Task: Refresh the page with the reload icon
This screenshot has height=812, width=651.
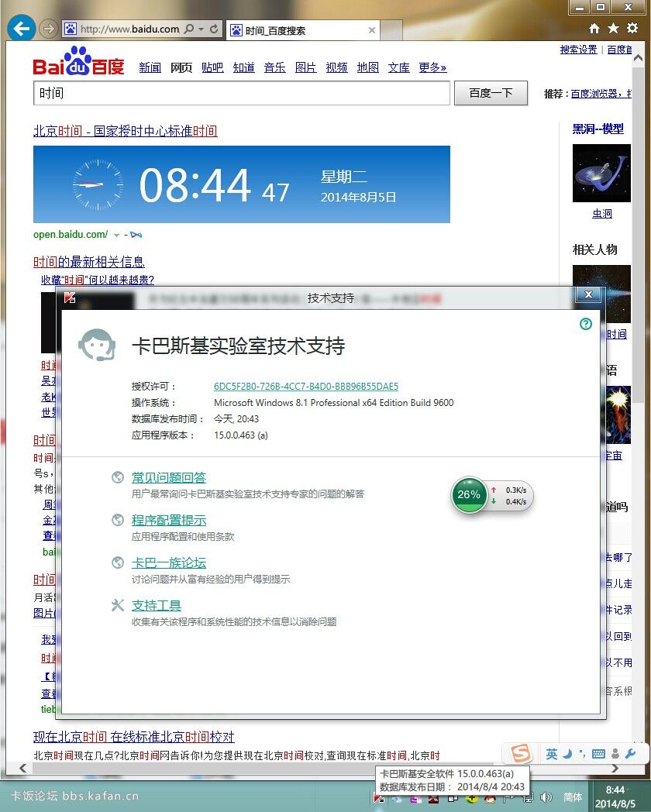Action: 214,29
